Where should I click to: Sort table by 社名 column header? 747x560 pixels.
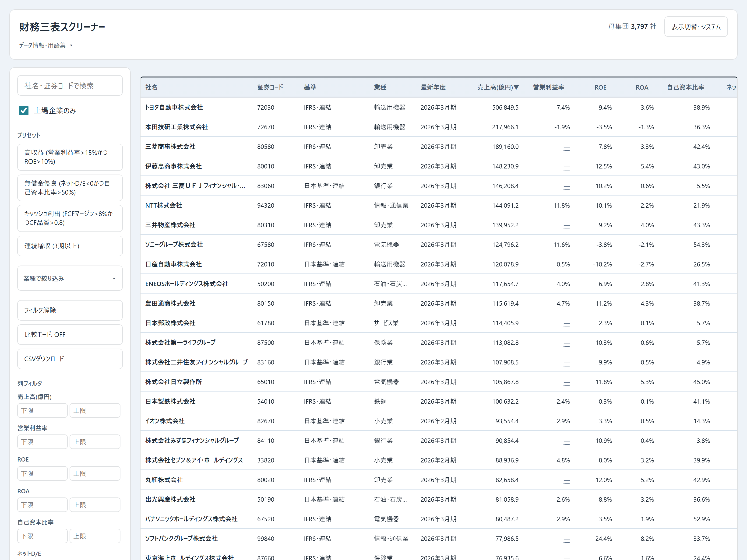(152, 87)
